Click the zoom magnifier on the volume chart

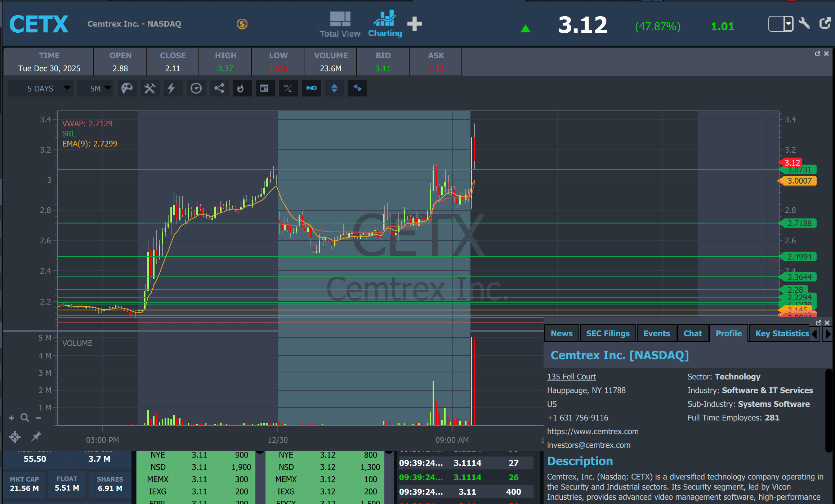[25, 418]
